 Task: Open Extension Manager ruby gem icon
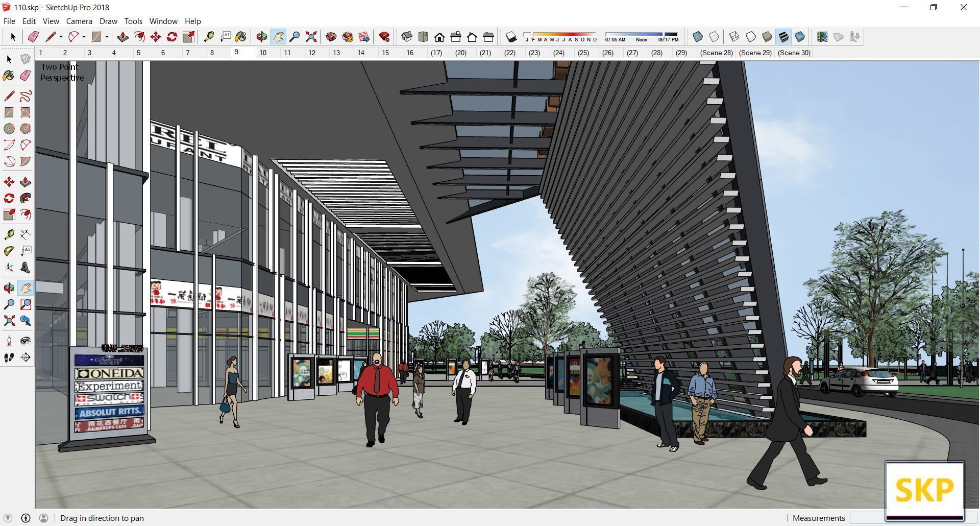click(384, 37)
